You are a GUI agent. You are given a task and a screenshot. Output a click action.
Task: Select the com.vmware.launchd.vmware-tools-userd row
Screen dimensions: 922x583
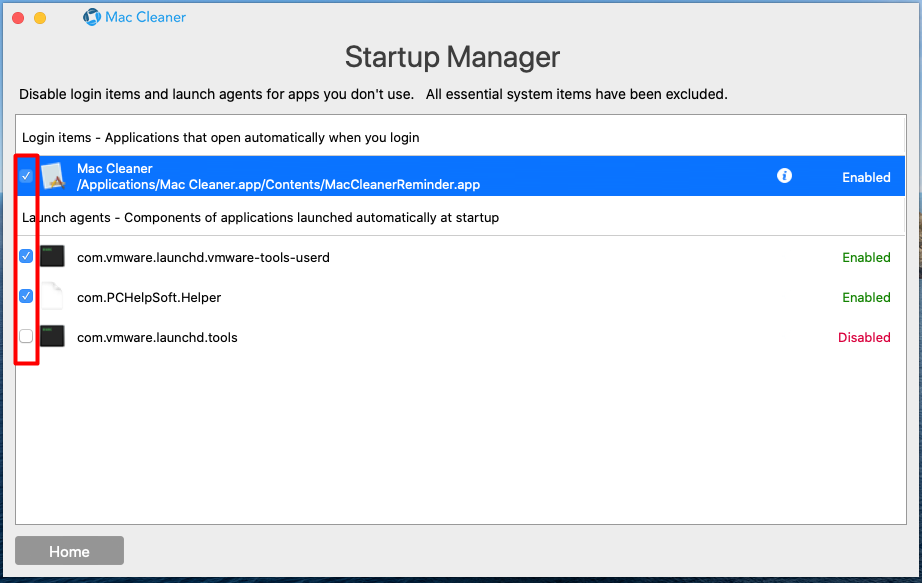[460, 257]
